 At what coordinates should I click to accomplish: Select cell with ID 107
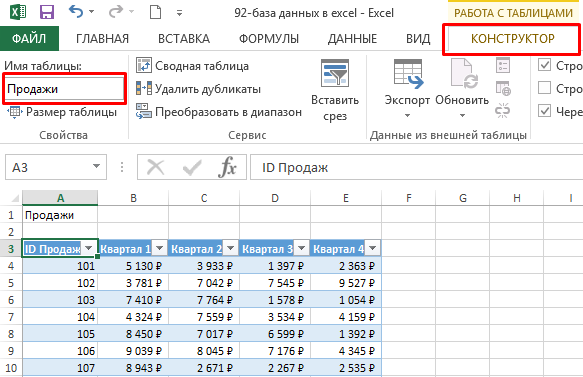(60, 368)
